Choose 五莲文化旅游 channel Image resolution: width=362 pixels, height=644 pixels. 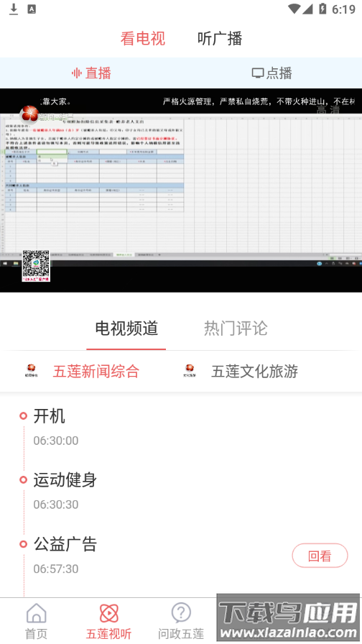(x=254, y=372)
